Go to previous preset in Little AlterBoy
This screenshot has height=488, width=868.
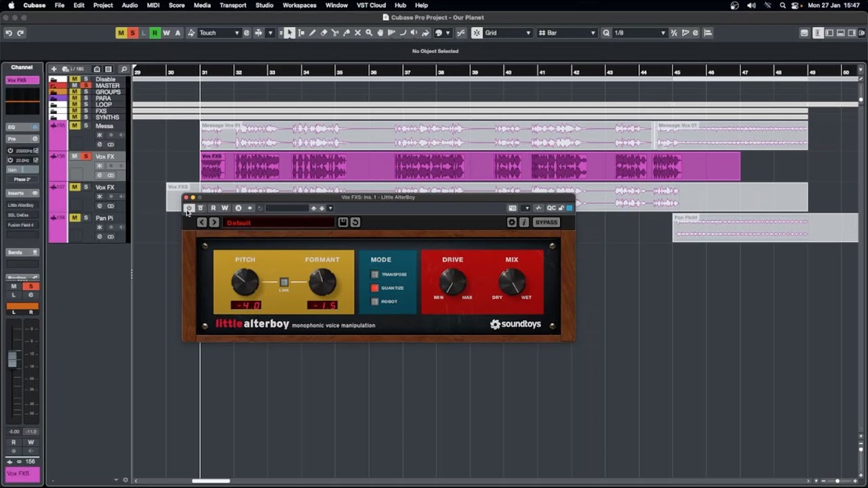[x=201, y=222]
